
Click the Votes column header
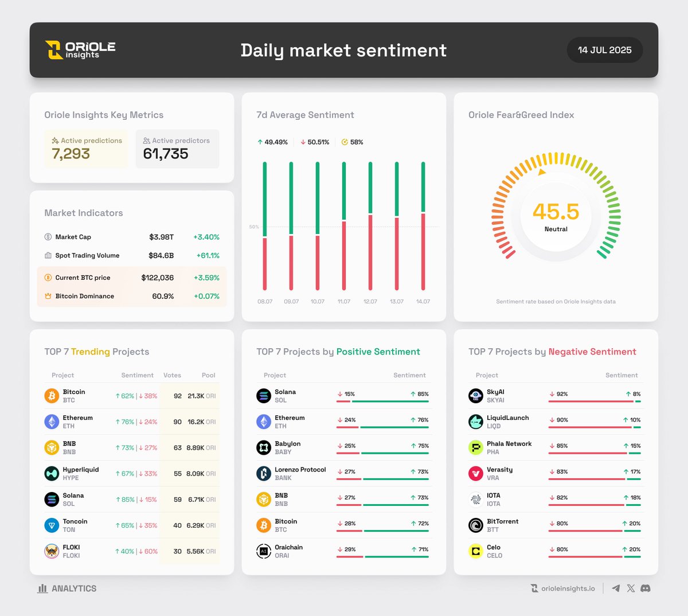click(x=172, y=375)
